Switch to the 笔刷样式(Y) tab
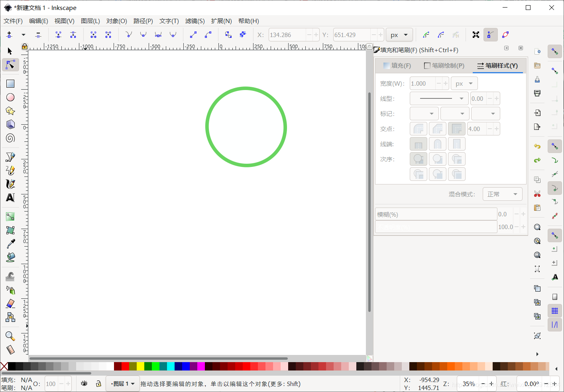This screenshot has height=392, width=564. click(497, 66)
